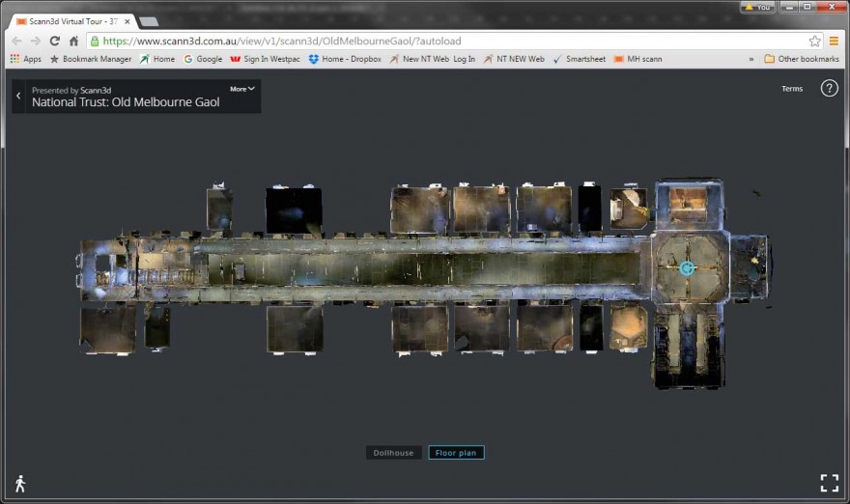Bookmark this page with star icon
Screen dimensions: 850x504
[814, 42]
